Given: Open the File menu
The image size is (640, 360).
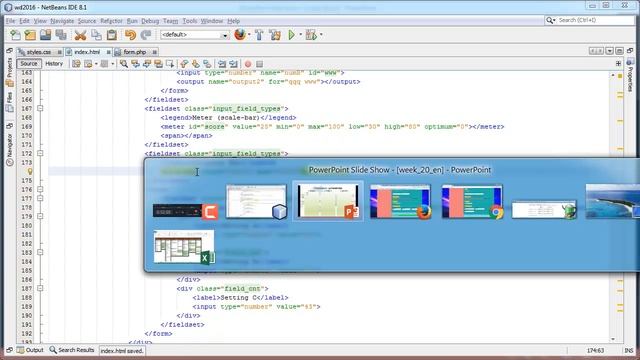Looking at the screenshot, I should coord(10,21).
